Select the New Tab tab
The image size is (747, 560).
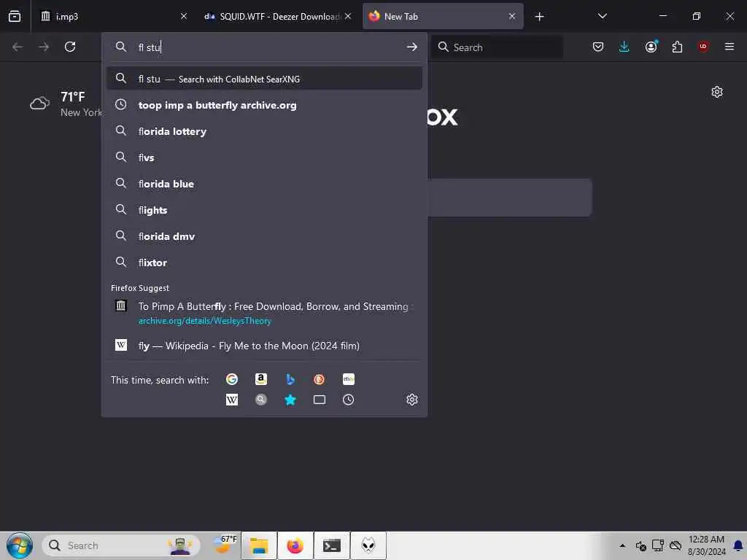coord(443,16)
